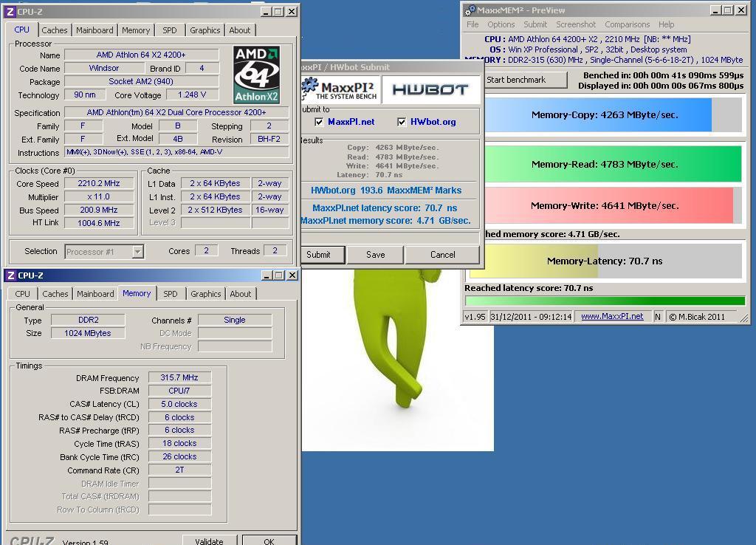
Task: Open the www.MaxxPI.net link
Action: click(x=612, y=316)
